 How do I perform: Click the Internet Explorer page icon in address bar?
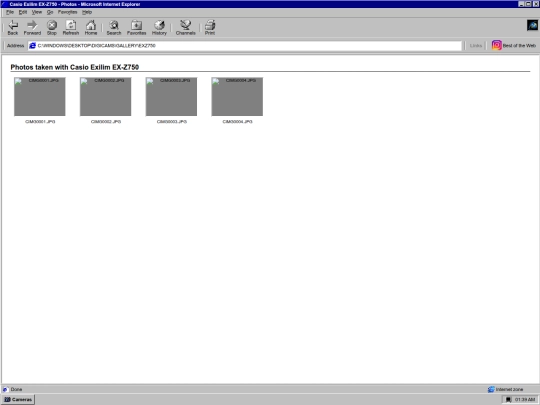(32, 45)
